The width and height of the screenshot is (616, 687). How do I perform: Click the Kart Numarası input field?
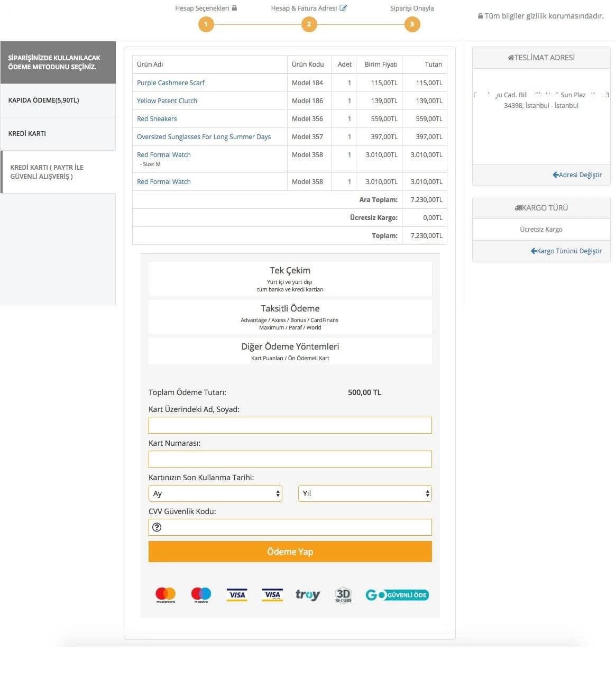tap(290, 459)
